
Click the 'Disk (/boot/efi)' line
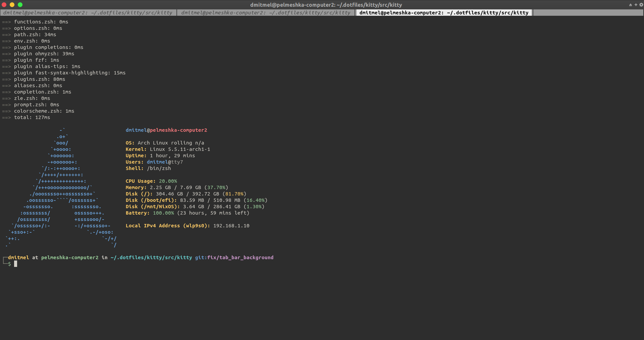click(x=197, y=200)
